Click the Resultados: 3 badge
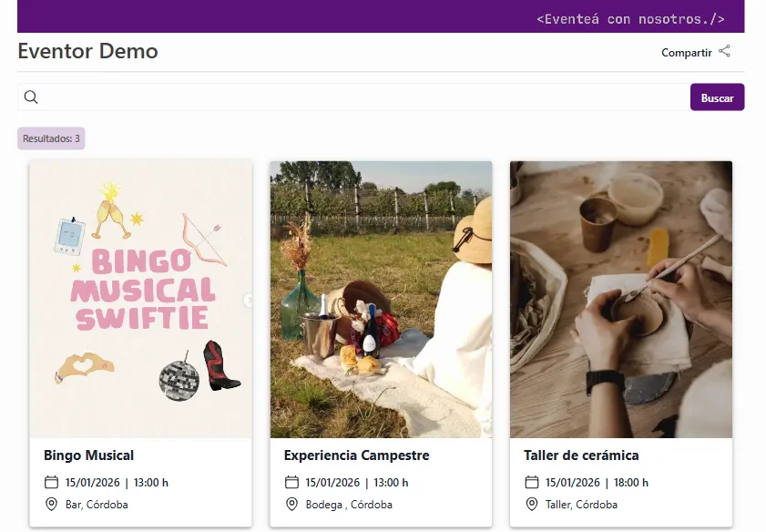This screenshot has height=532, width=766. pyautogui.click(x=51, y=138)
